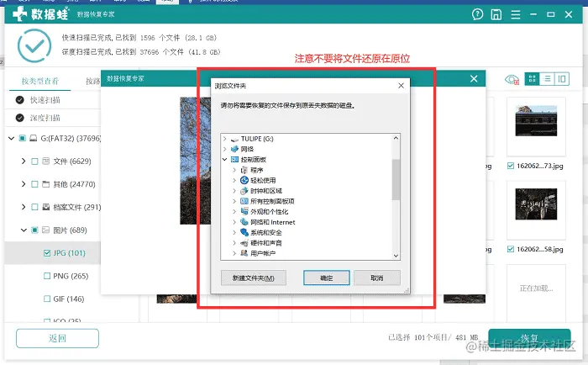Viewport: 588px width, 365px height.
Task: Expand the 其他 (24770) category
Action: [24, 184]
